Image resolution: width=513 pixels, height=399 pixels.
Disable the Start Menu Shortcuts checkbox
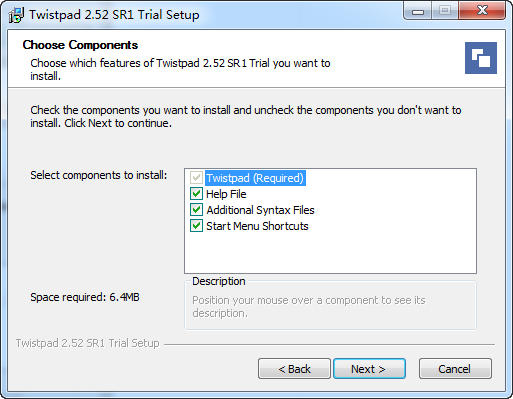(196, 226)
